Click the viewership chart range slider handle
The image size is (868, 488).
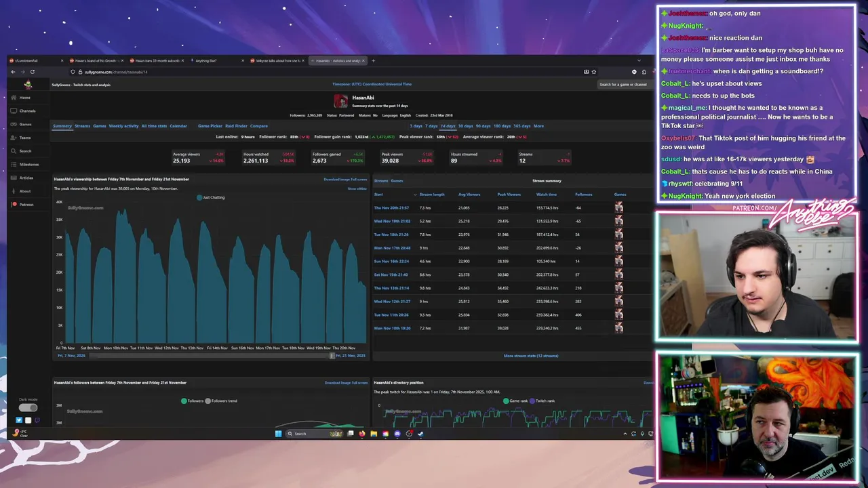[332, 355]
